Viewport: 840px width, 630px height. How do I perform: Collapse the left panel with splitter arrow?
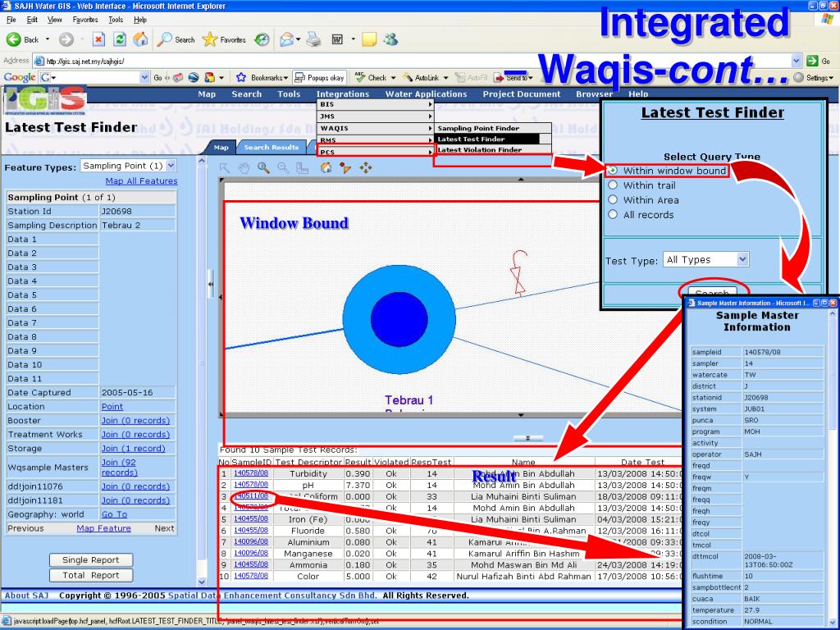(x=211, y=285)
